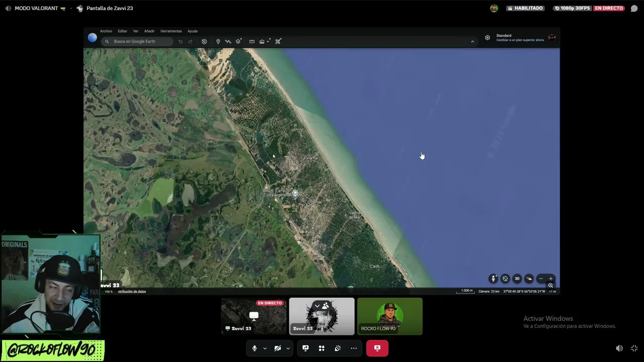The height and width of the screenshot is (362, 644).
Task: Click the MODO VALORANT channel name
Action: (36, 9)
